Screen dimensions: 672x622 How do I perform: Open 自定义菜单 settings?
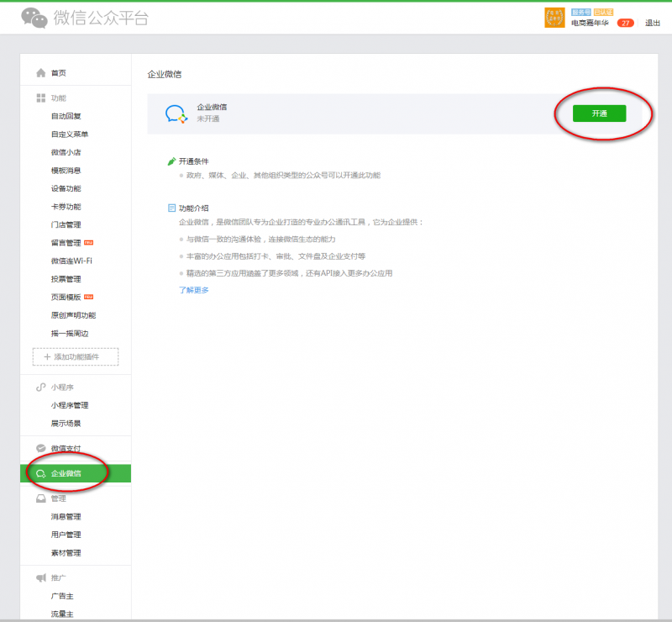70,134
